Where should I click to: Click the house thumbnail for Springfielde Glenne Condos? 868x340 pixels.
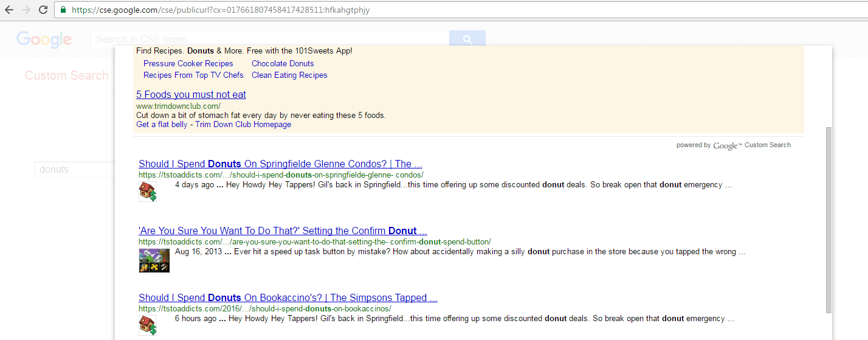pos(148,192)
